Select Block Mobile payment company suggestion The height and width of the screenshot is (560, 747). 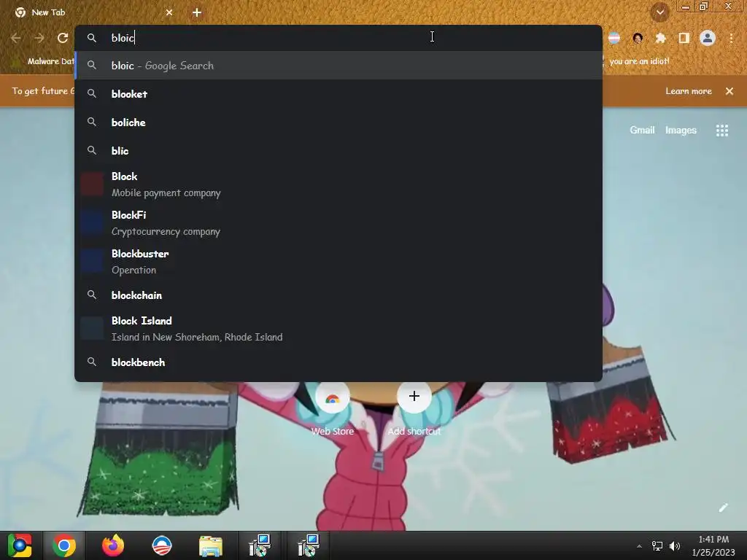click(x=338, y=184)
